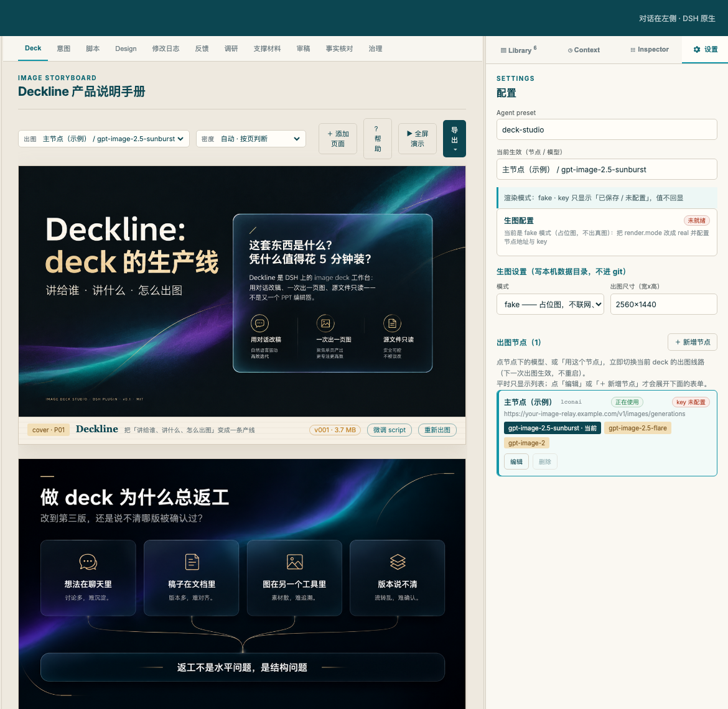Open the 事实核对 tab
This screenshot has height=709, width=728.
coord(339,49)
